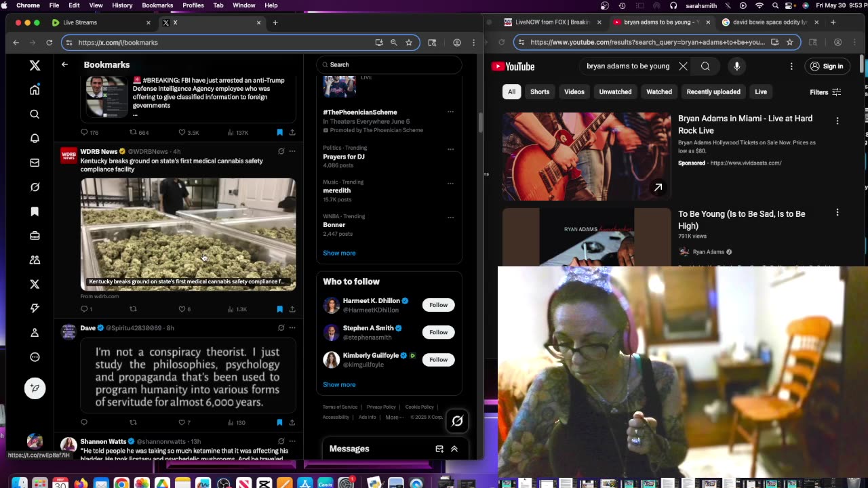
Task: Switch to the david bowie space oddity tab
Action: pyautogui.click(x=771, y=22)
